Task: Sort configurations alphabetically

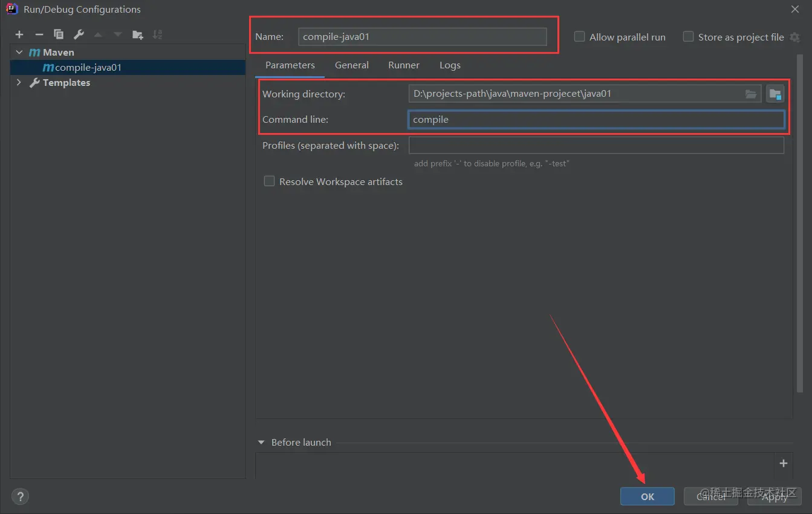Action: [157, 34]
